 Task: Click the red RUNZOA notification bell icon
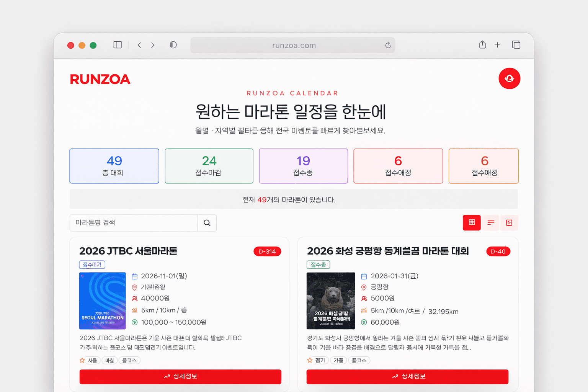pos(509,78)
